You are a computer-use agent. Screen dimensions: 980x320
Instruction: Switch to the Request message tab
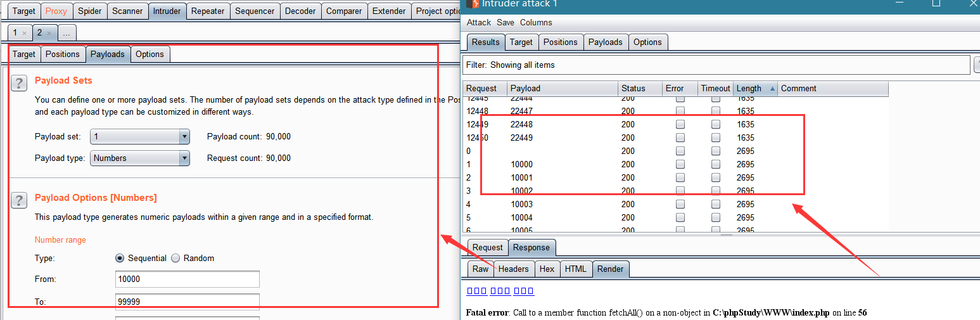(488, 247)
